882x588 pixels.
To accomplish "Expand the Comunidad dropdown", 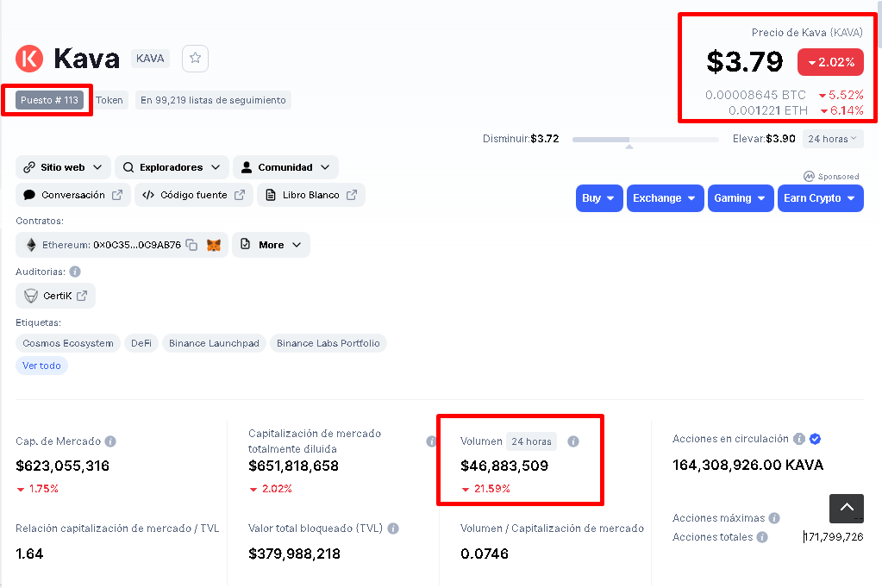I will (x=285, y=167).
